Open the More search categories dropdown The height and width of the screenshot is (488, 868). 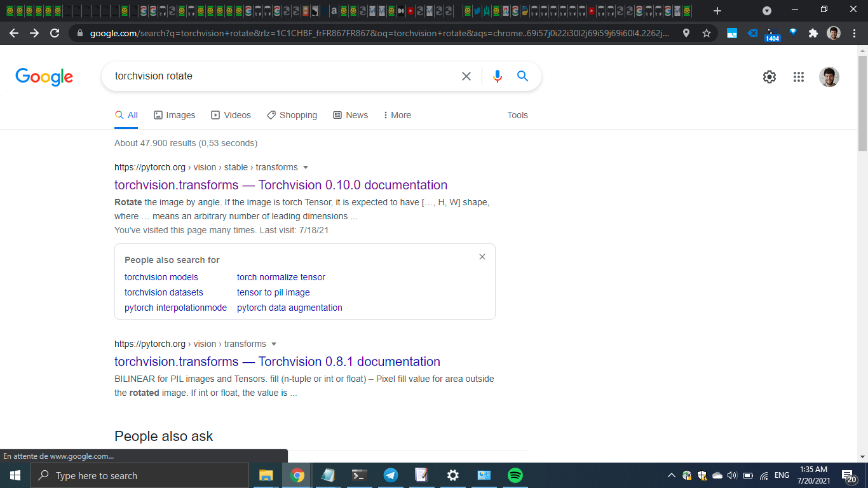click(x=397, y=115)
